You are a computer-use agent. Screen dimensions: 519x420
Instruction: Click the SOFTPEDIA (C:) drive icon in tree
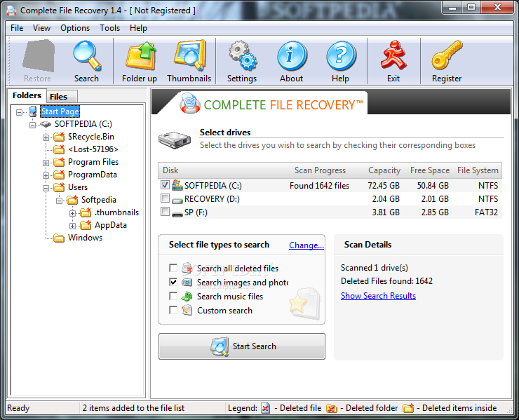(x=46, y=124)
